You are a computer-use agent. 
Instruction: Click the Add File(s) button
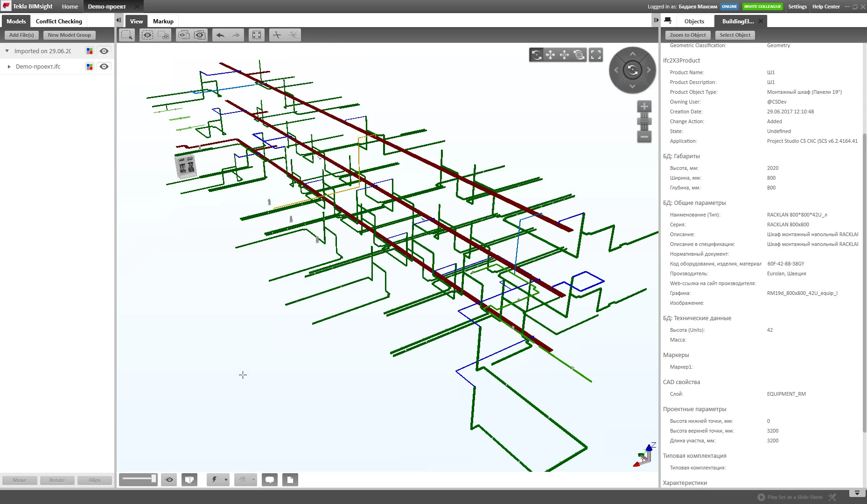(21, 35)
